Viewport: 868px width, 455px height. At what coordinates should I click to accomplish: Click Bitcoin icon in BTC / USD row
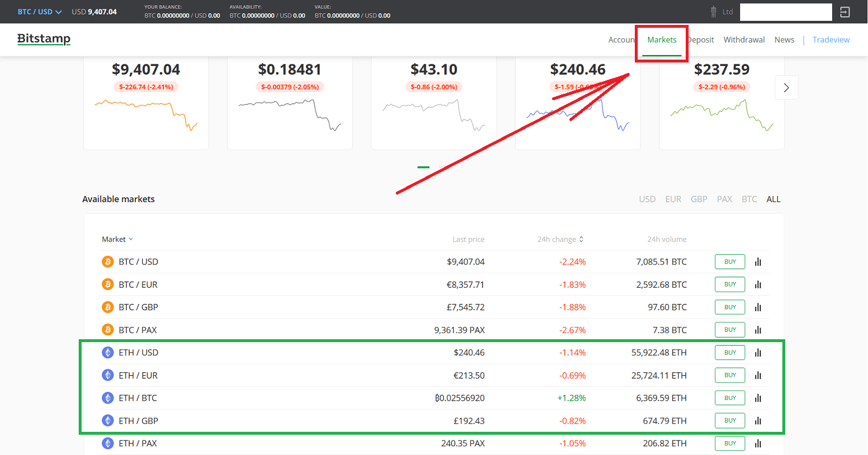tap(108, 262)
